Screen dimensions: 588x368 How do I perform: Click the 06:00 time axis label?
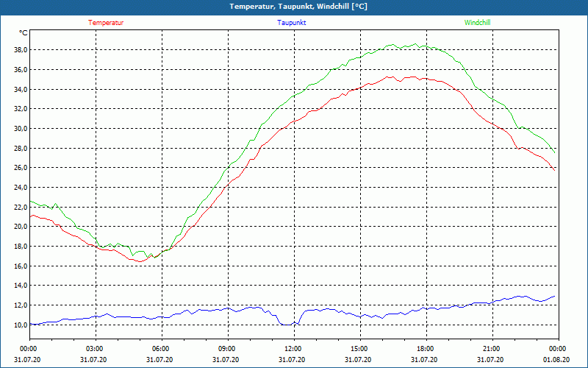pyautogui.click(x=162, y=349)
